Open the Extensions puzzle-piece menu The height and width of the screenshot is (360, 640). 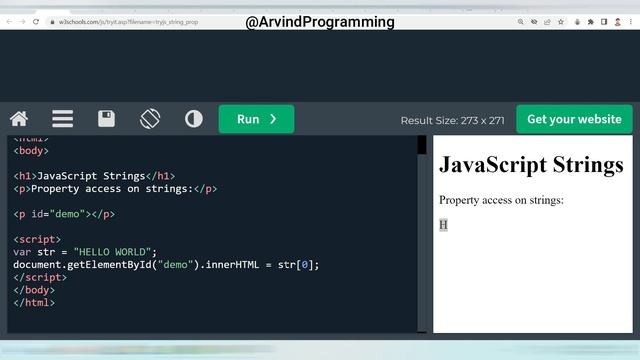(591, 22)
